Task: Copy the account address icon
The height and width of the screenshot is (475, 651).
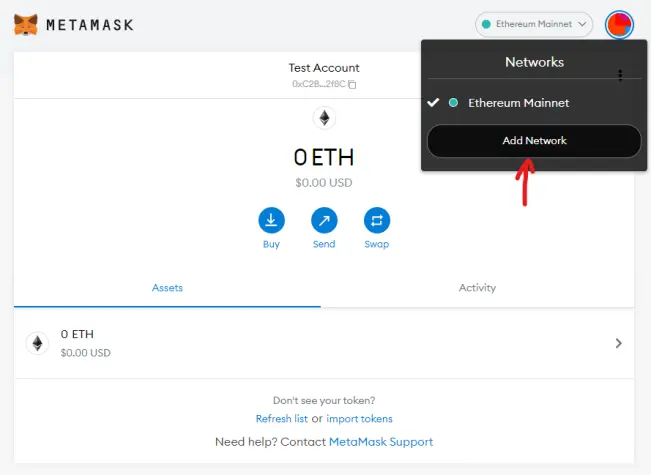Action: coord(352,84)
